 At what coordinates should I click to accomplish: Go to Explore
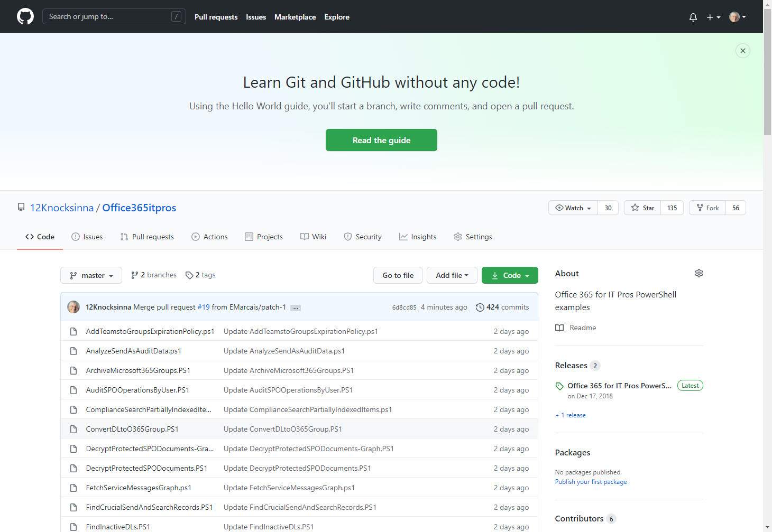(x=337, y=17)
